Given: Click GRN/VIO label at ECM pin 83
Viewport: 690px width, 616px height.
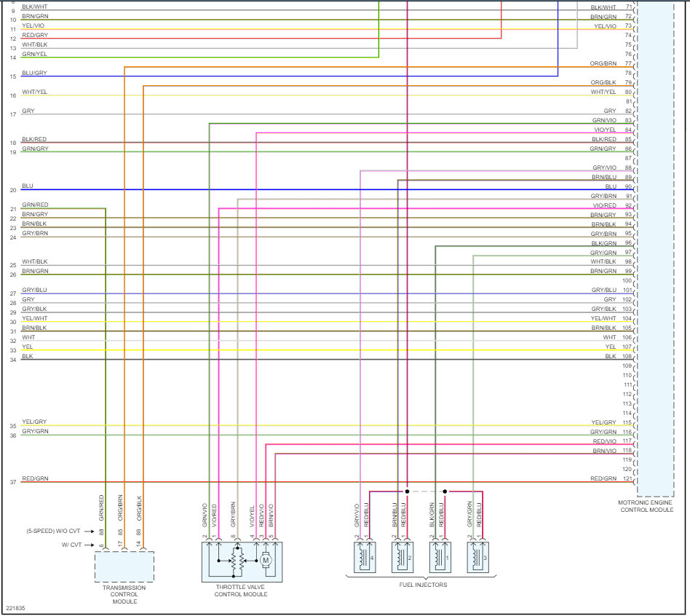Looking at the screenshot, I should point(604,120).
